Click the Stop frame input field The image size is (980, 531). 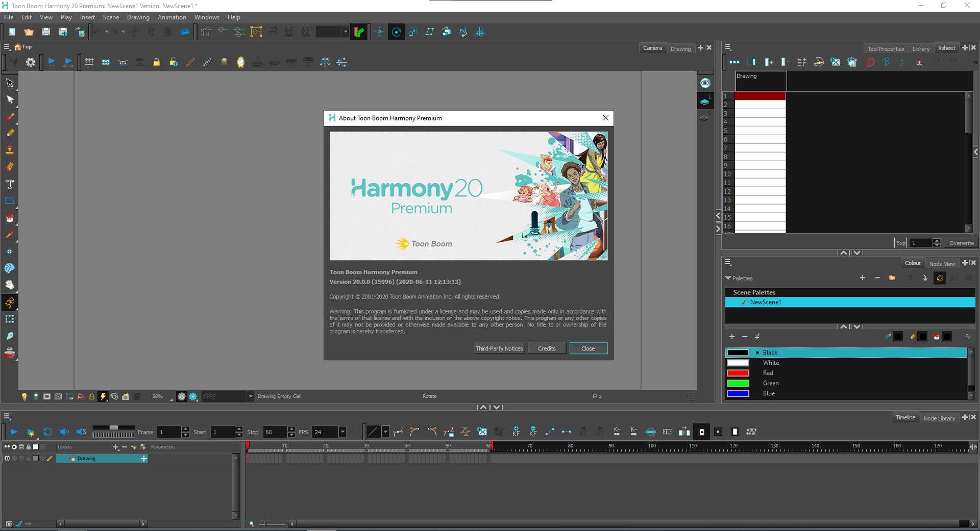coord(275,432)
